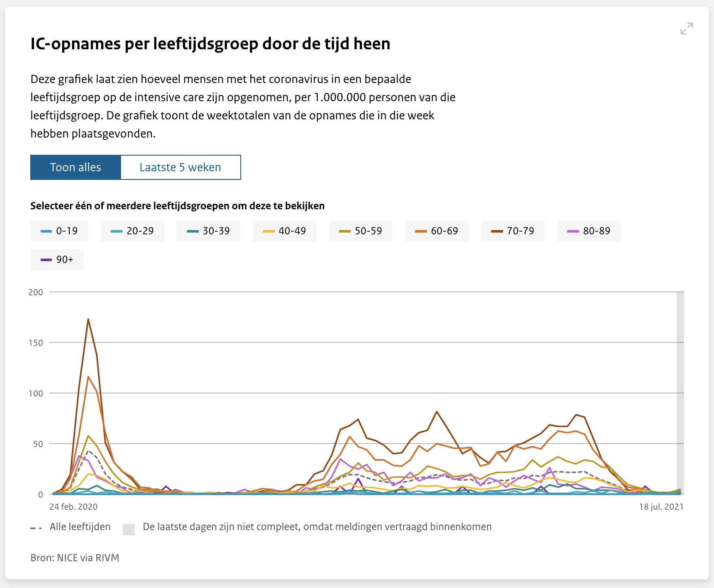Click the orange 60-69 peak in first wave
714x588 pixels.
[88, 377]
